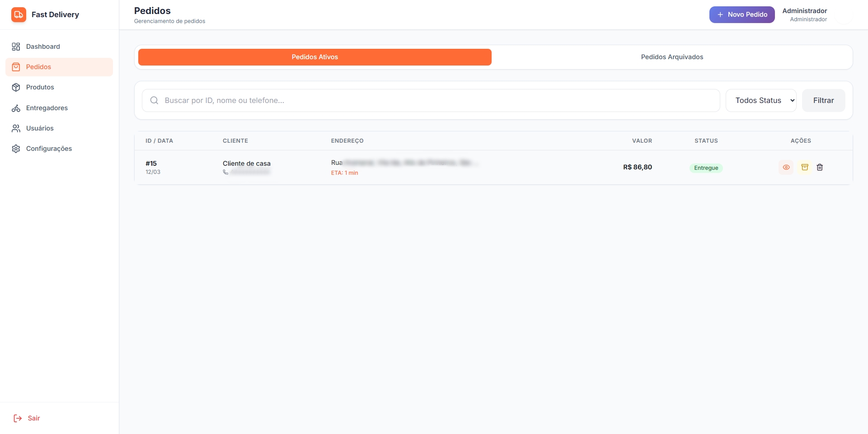Delete order #15 with trash icon
Viewport: 868px width, 434px height.
820,167
